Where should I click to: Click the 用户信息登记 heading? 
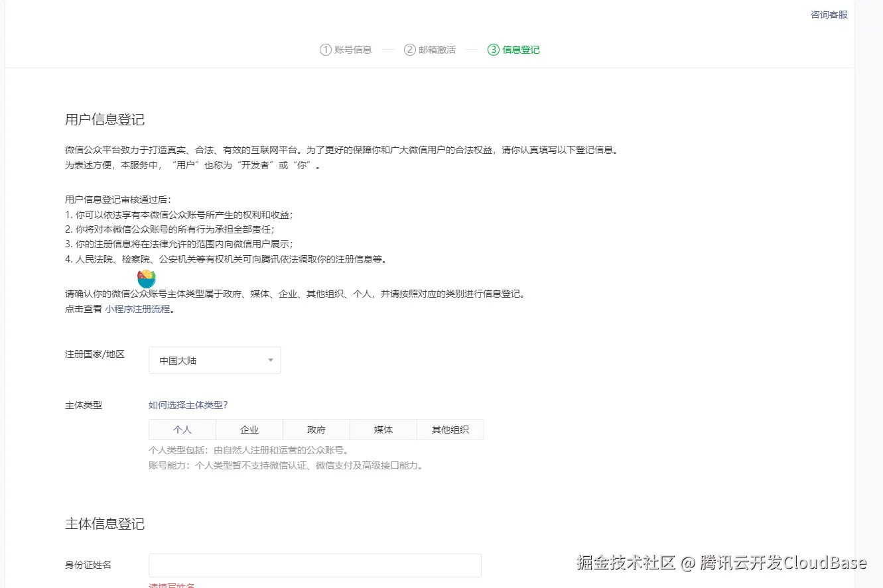(x=105, y=120)
